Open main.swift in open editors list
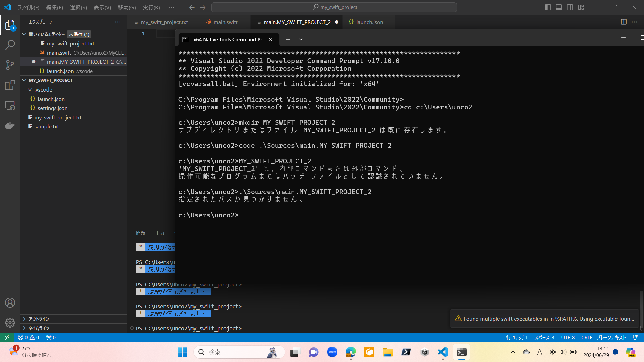The image size is (644, 362). 74,53
